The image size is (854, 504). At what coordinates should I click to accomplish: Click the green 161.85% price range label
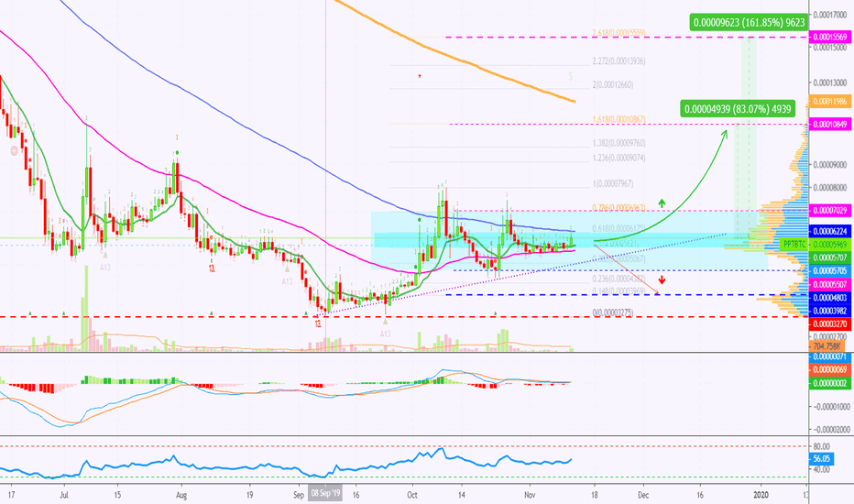[x=749, y=22]
